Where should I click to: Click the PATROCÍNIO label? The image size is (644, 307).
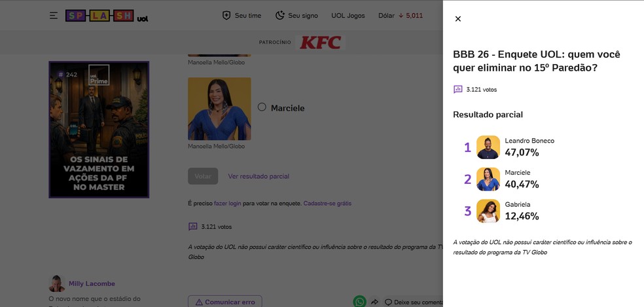275,43
